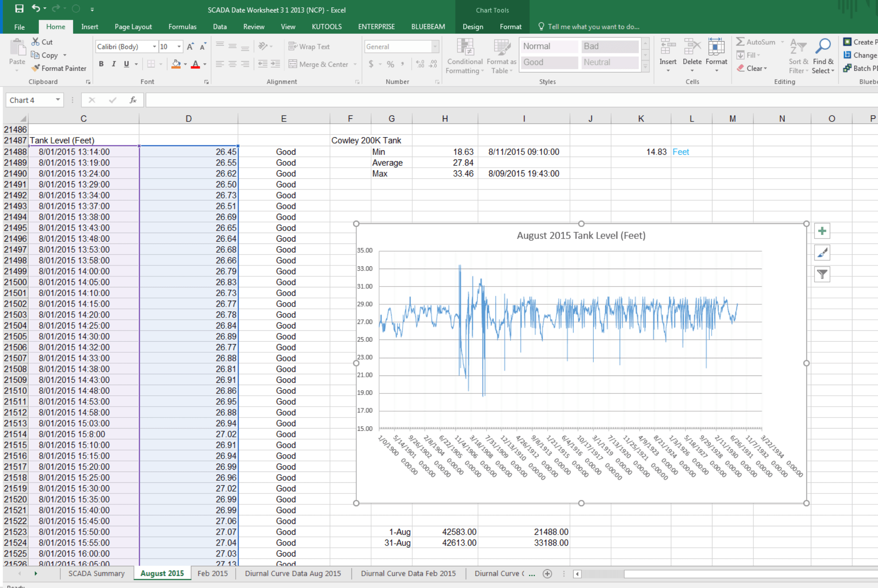The image size is (878, 588).
Task: Open the Chart 4 name box dropdown
Action: tap(57, 100)
